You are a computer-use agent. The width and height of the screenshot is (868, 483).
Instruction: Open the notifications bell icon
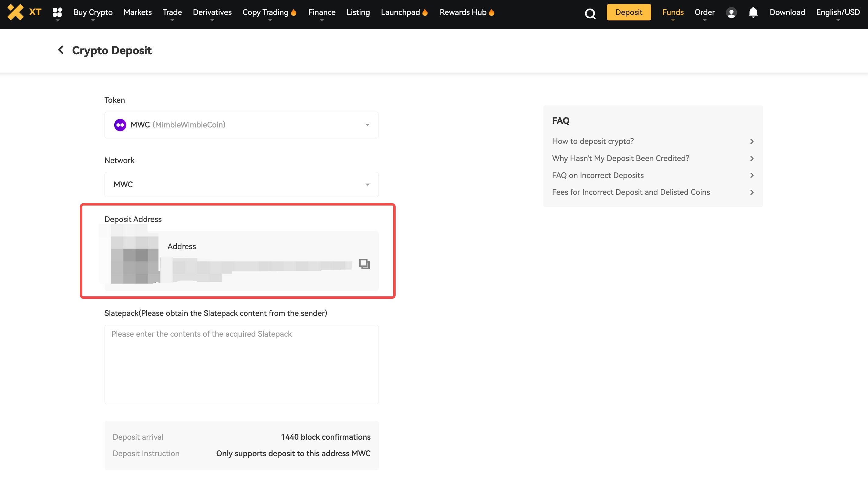(753, 13)
